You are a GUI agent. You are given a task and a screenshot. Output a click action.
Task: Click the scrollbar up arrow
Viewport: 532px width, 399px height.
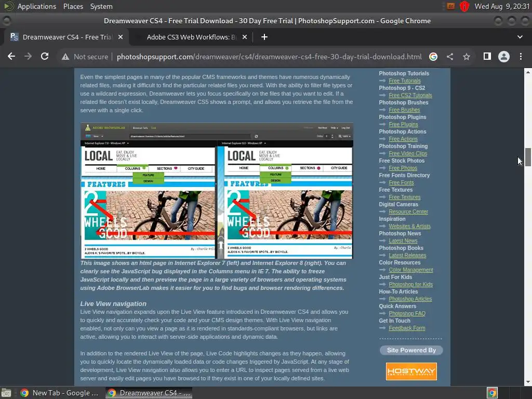(x=528, y=72)
